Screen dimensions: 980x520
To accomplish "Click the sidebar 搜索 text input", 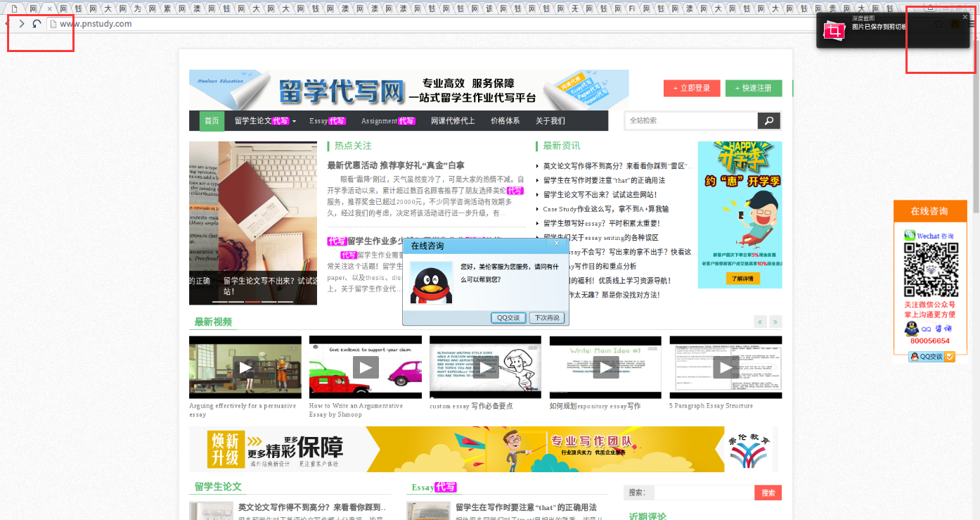I will [704, 493].
